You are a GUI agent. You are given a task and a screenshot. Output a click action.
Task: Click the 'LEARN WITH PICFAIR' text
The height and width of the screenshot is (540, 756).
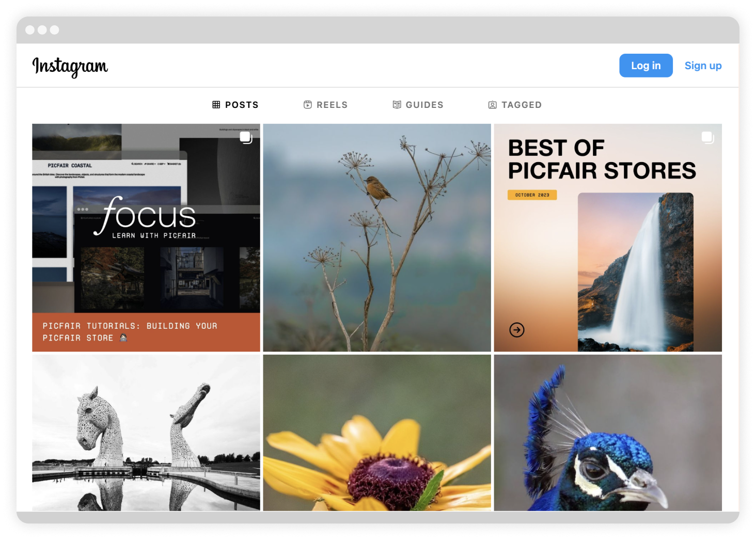pyautogui.click(x=154, y=235)
